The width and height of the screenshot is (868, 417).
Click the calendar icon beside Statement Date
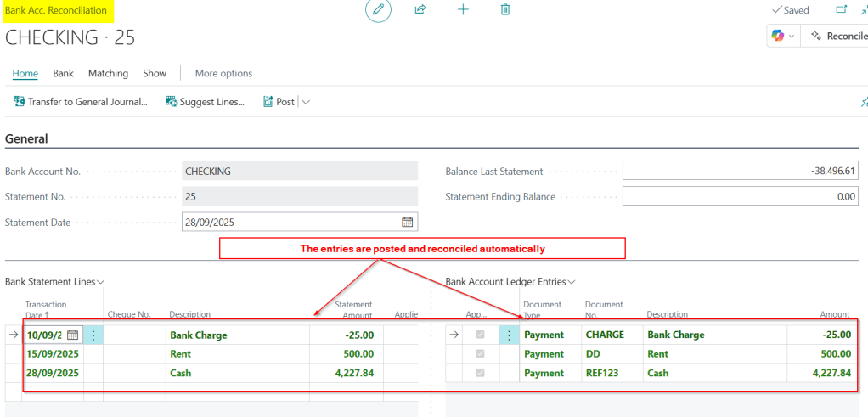(x=407, y=223)
